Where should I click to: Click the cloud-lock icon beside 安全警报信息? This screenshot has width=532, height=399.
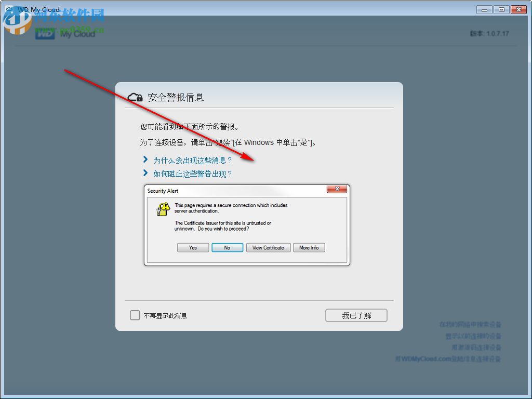pyautogui.click(x=135, y=98)
